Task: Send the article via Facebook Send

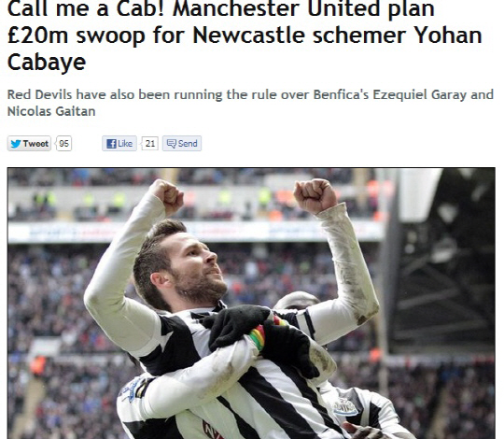Action: (x=182, y=144)
